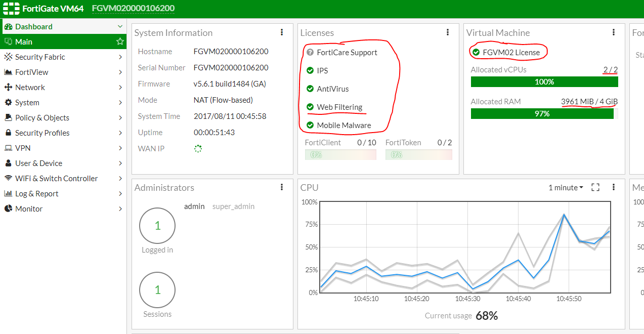The image size is (644, 334).
Task: Click the Allocated vCPUs 100% bar
Action: coord(544,81)
